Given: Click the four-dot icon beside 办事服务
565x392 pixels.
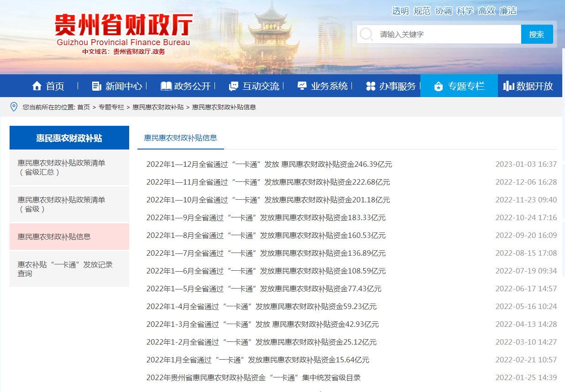Looking at the screenshot, I should click(371, 86).
